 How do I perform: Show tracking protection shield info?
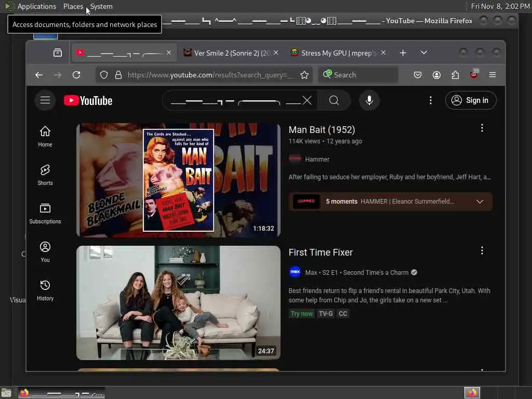(x=104, y=75)
